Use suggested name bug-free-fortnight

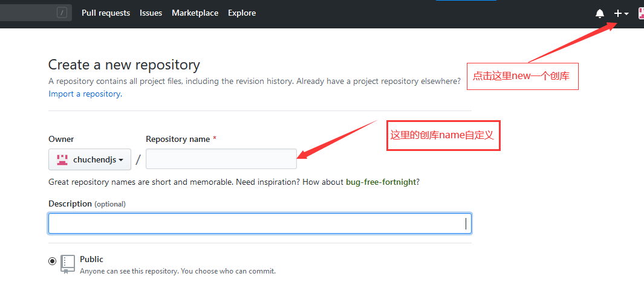(381, 182)
